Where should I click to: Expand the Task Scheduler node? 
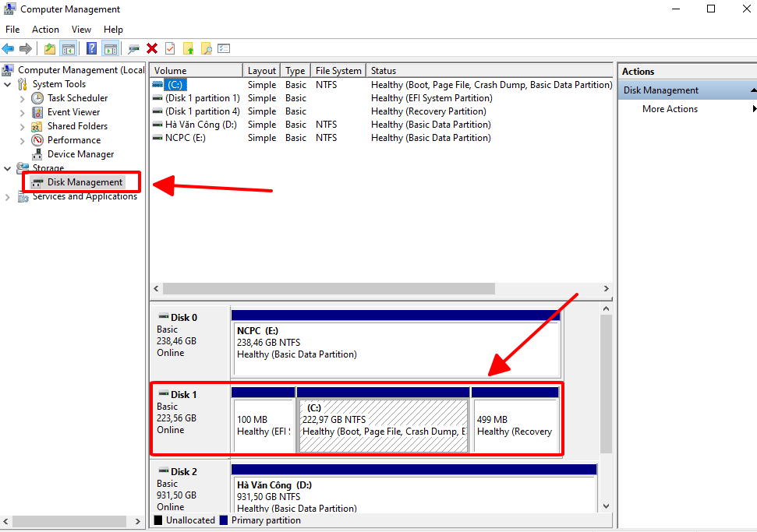(x=22, y=98)
